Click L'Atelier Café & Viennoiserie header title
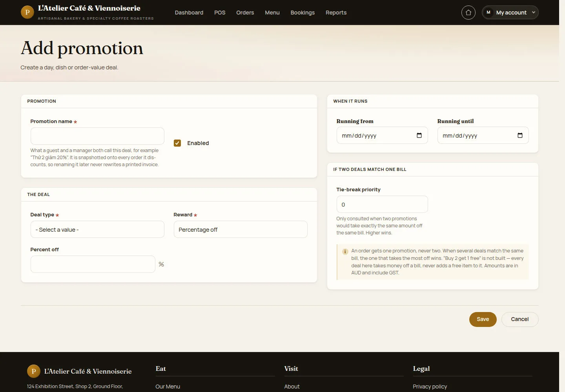565x392 pixels. (89, 8)
